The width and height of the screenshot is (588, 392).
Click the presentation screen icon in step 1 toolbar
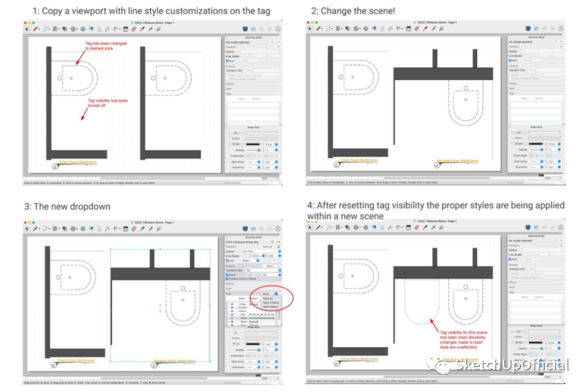245,29
